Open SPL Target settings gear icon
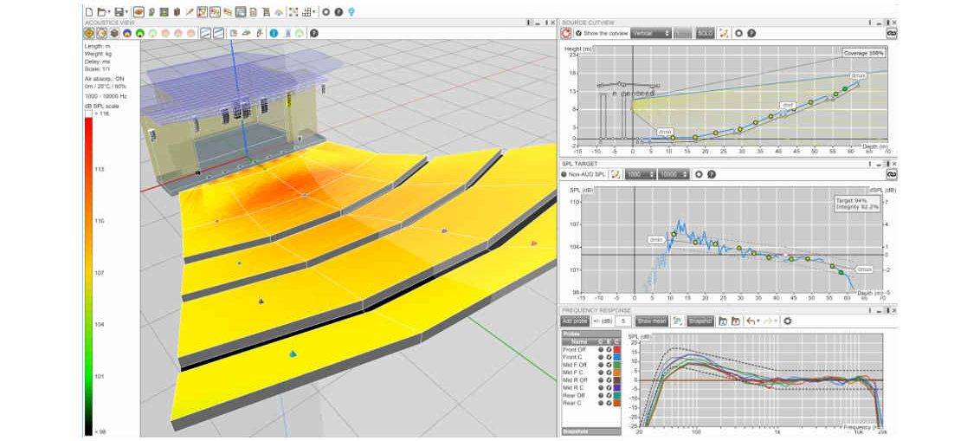Viewport: 980px width, 441px height. (x=699, y=174)
